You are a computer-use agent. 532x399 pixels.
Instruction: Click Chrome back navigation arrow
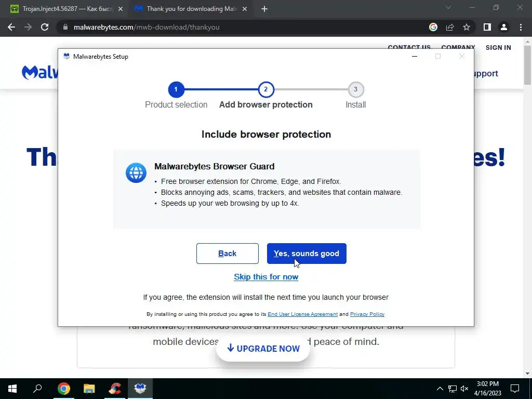[x=11, y=27]
